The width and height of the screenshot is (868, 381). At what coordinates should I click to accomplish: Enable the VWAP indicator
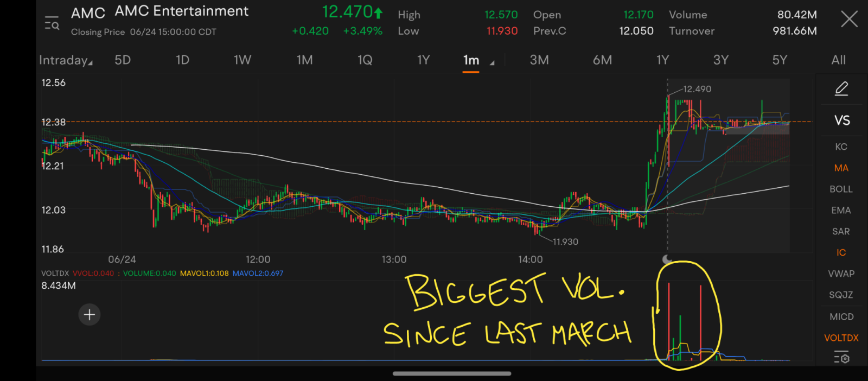pos(841,274)
